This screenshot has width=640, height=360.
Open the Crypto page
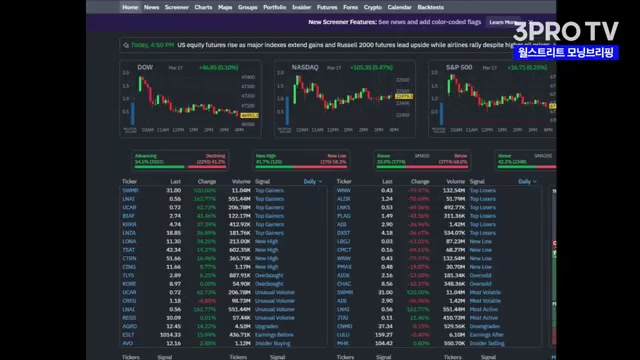click(373, 7)
